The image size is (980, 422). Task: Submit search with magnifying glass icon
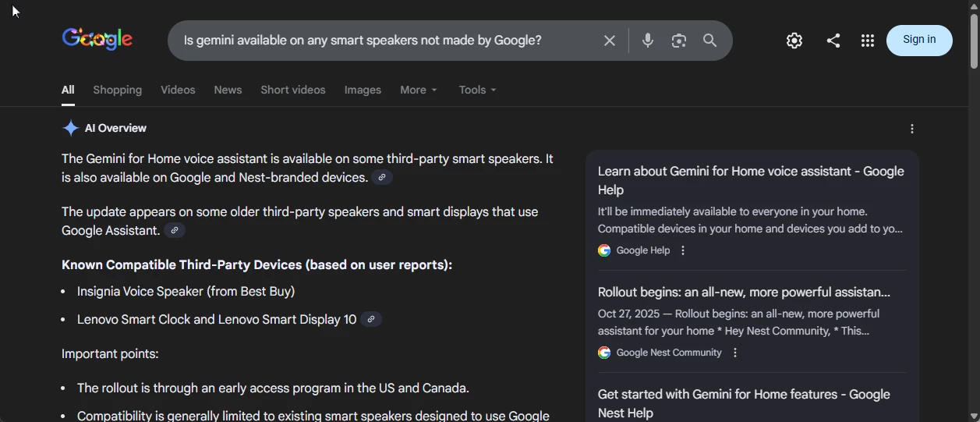tap(709, 41)
